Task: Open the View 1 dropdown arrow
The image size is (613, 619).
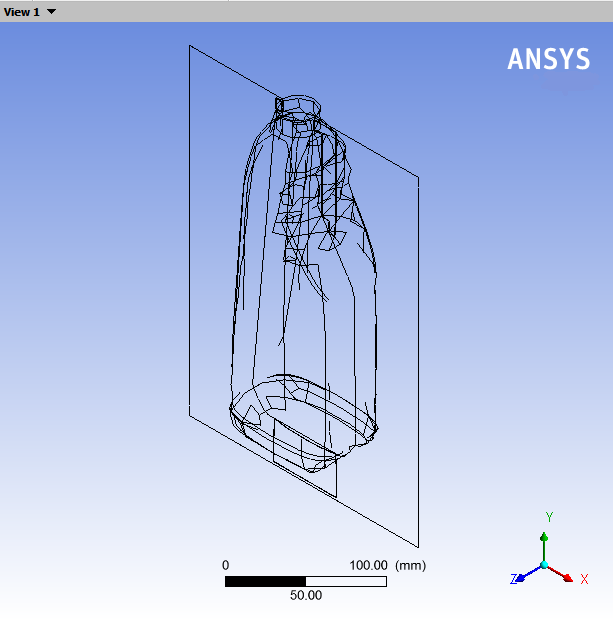Action: 51,12
